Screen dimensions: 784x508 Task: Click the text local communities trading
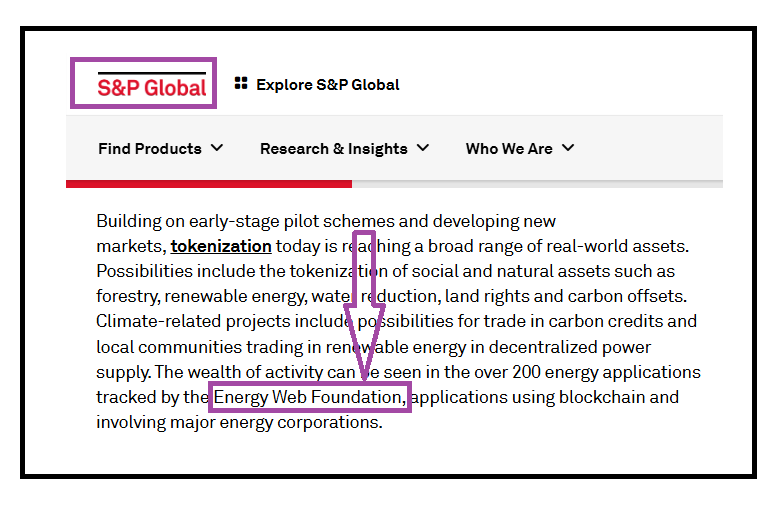click(200, 347)
